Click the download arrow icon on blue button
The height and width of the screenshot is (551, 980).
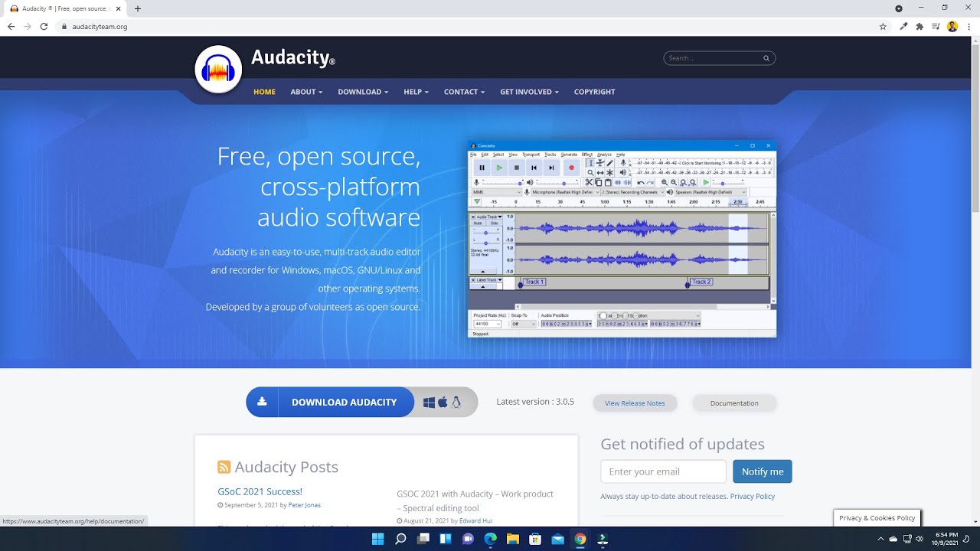[x=262, y=401]
